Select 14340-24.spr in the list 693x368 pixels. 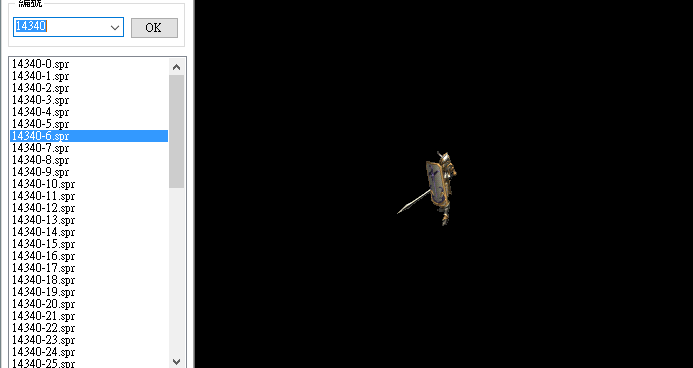coord(89,352)
